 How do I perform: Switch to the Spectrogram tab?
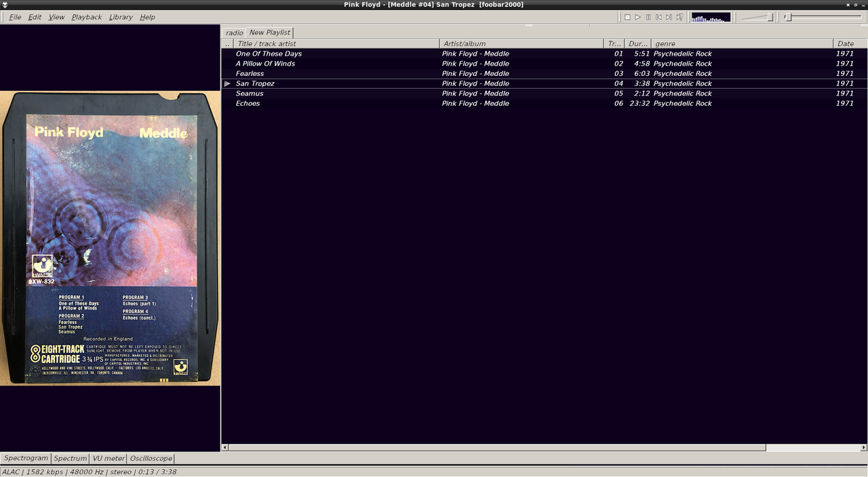[x=26, y=459]
